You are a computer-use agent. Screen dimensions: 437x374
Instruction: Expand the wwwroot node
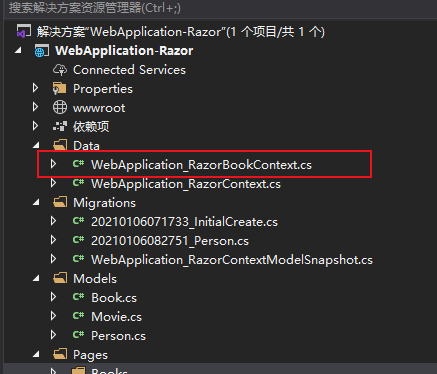[36, 107]
